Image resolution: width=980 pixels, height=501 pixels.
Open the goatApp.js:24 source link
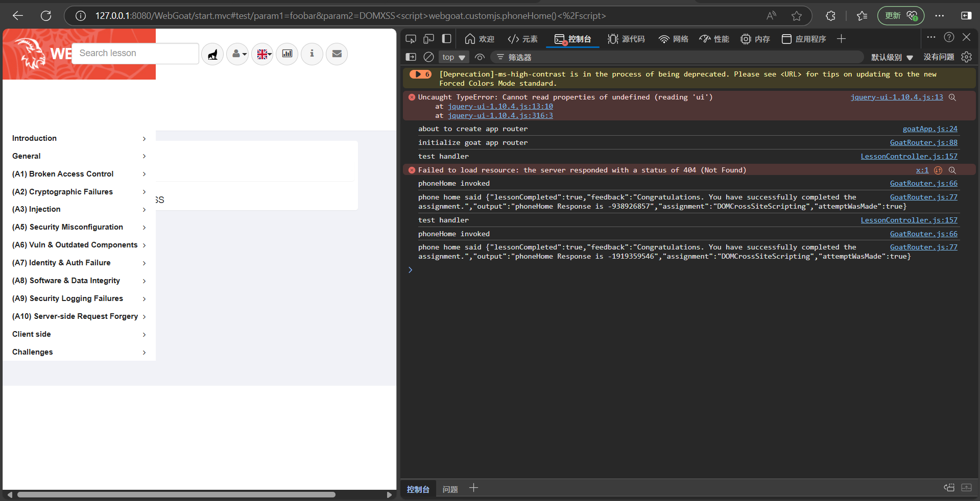tap(930, 129)
